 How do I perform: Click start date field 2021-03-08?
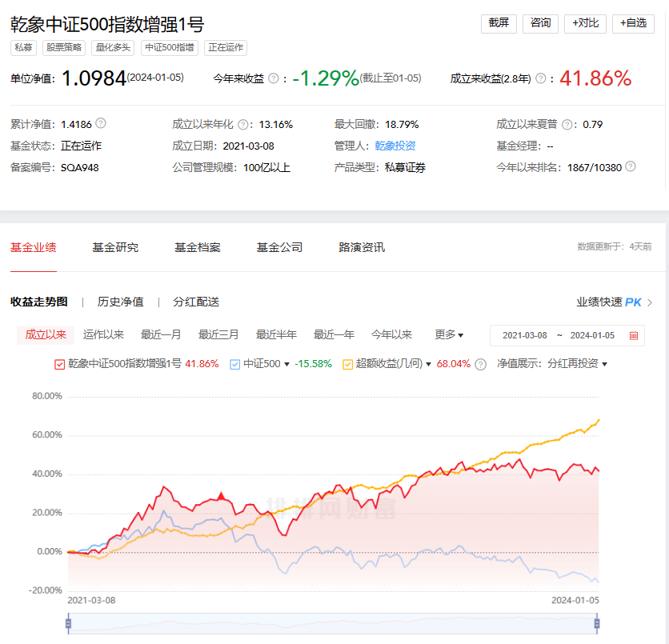525,336
